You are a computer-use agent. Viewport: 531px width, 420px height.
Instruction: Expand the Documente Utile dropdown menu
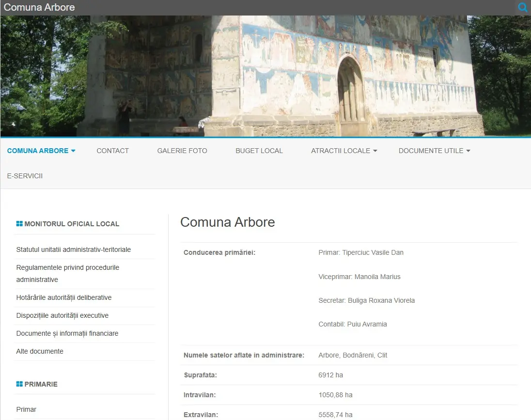[x=434, y=151]
